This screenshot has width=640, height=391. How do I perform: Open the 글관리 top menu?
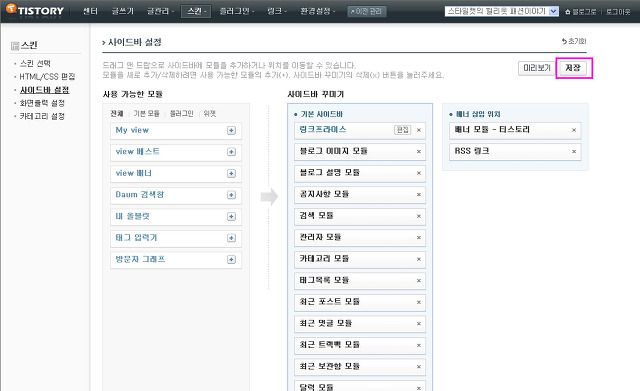click(160, 11)
